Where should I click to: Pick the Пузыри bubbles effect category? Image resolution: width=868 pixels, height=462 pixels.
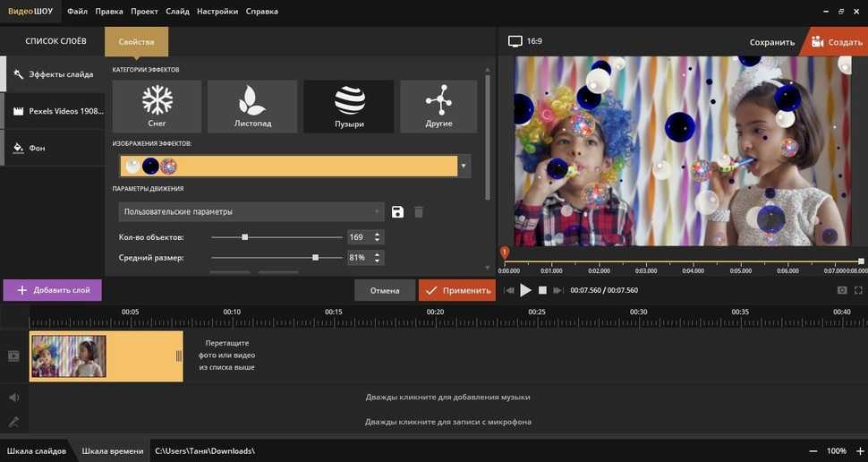point(348,106)
